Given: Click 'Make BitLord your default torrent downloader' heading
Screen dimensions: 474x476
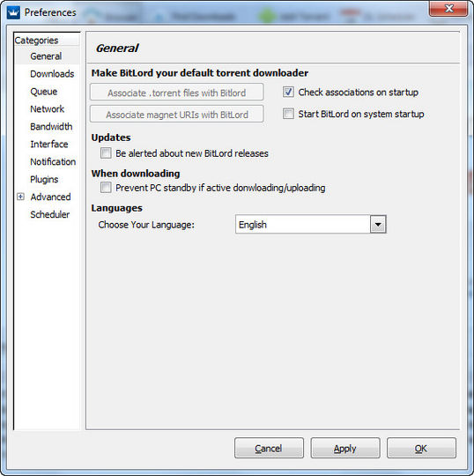Looking at the screenshot, I should click(x=200, y=73).
